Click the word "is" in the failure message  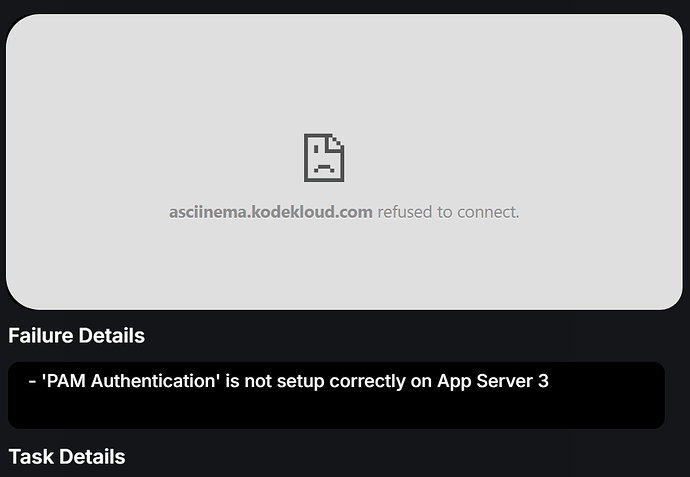pos(238,381)
